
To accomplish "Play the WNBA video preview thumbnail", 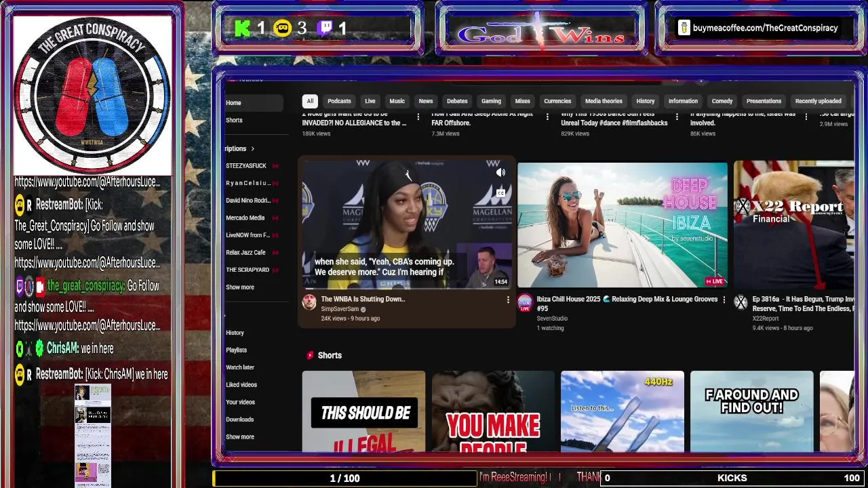I will pos(406,224).
